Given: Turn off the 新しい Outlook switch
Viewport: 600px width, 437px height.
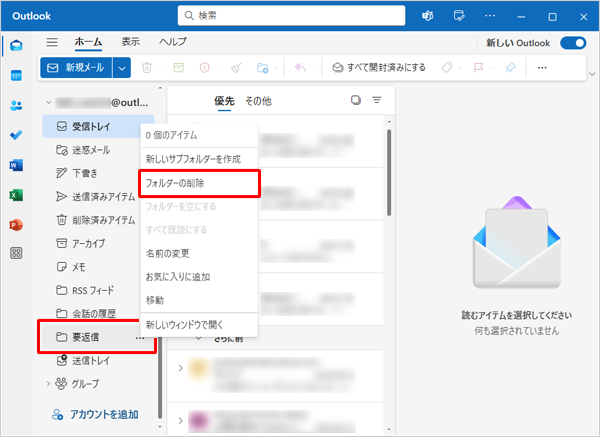Looking at the screenshot, I should click(x=573, y=43).
